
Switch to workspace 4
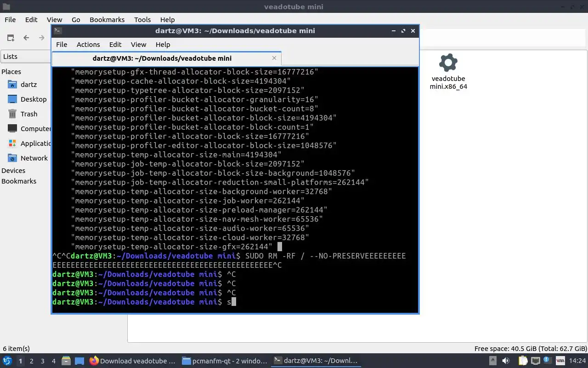coord(54,361)
